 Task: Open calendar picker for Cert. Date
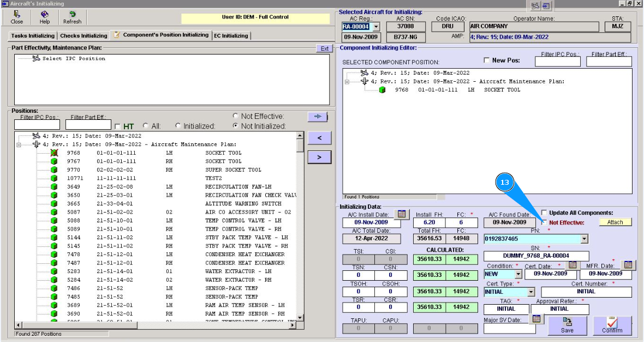coord(573,265)
